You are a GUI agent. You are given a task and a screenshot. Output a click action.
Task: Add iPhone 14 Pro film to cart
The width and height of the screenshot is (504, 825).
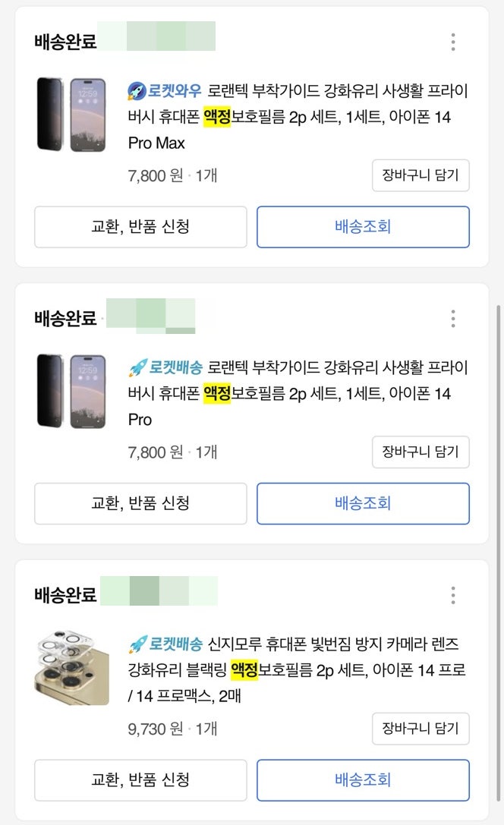pos(421,452)
